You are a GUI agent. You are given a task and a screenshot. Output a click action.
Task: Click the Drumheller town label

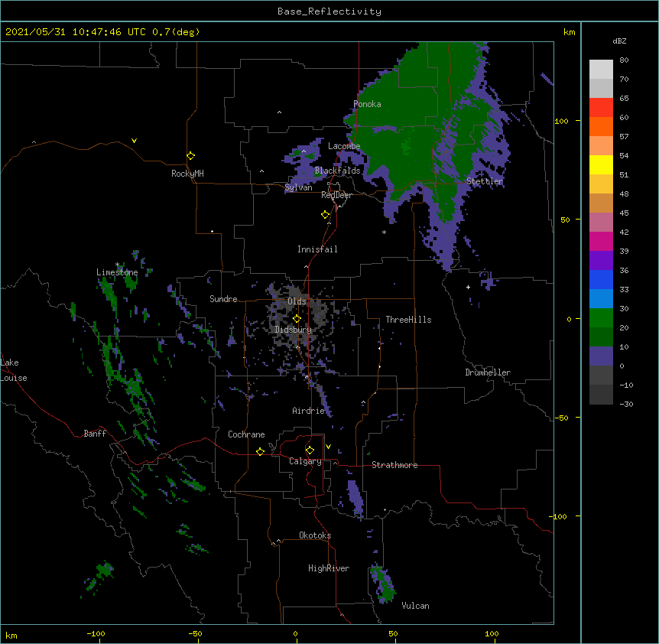pyautogui.click(x=488, y=372)
